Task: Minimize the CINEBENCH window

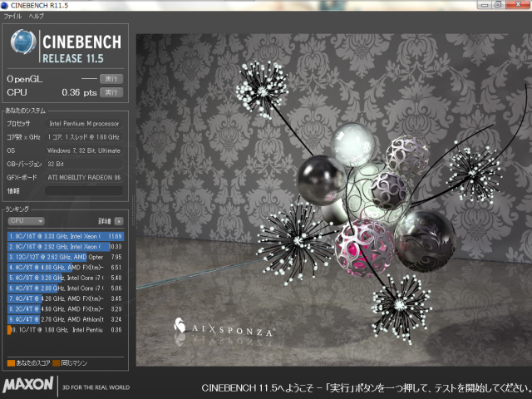Action: pos(484,5)
